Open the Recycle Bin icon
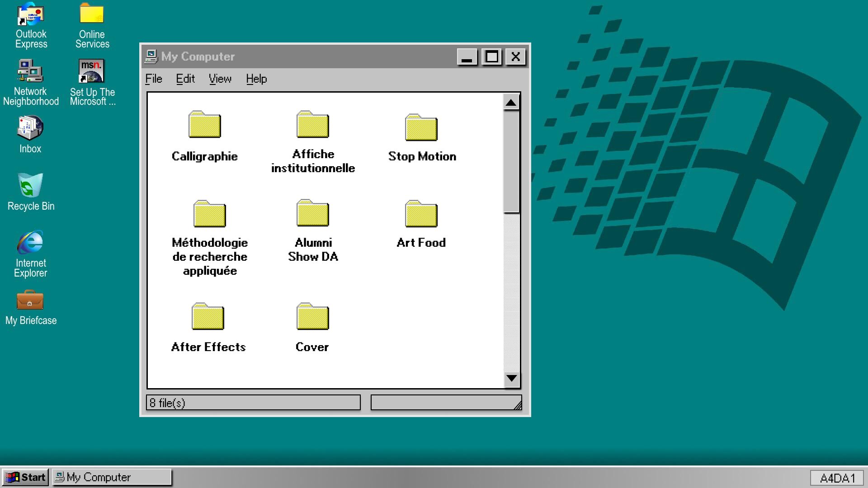The image size is (868, 488). pyautogui.click(x=30, y=185)
